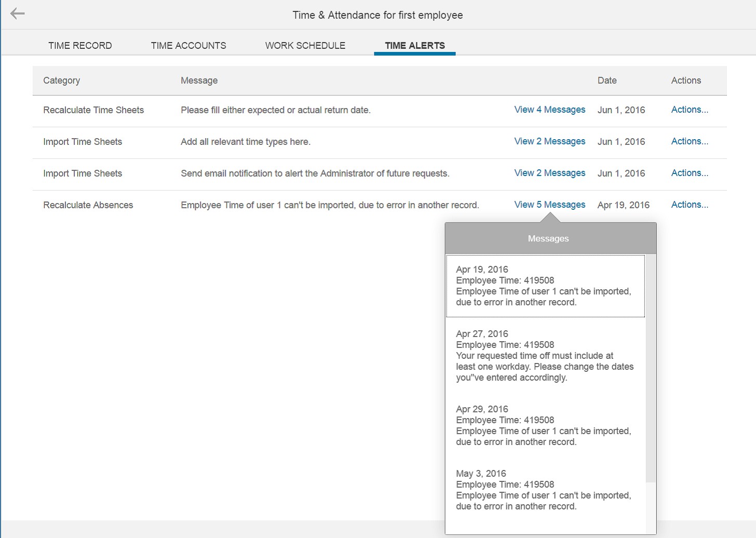Open the Time Accounts tab
This screenshot has width=756, height=538.
[188, 46]
